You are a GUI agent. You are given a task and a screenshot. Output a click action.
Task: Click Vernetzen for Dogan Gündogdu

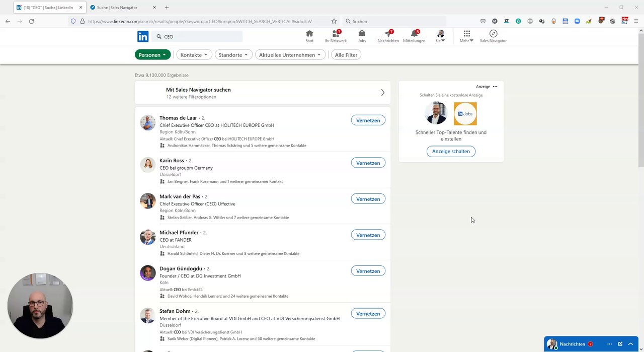pos(368,271)
